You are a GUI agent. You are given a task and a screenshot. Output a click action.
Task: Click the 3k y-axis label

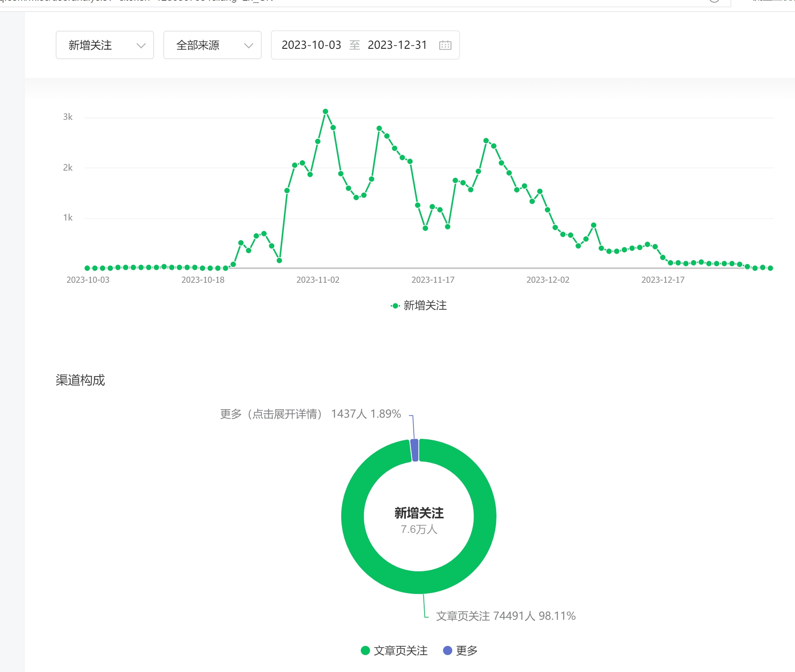(68, 117)
